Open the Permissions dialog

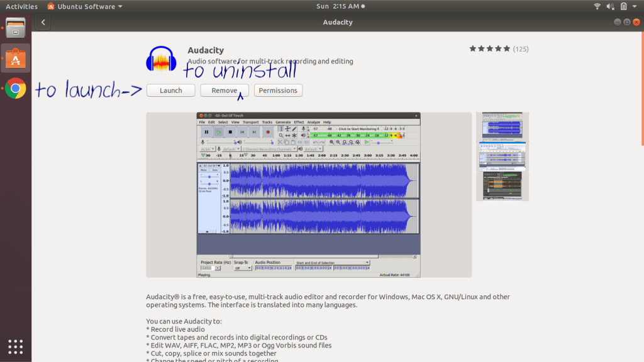[278, 90]
